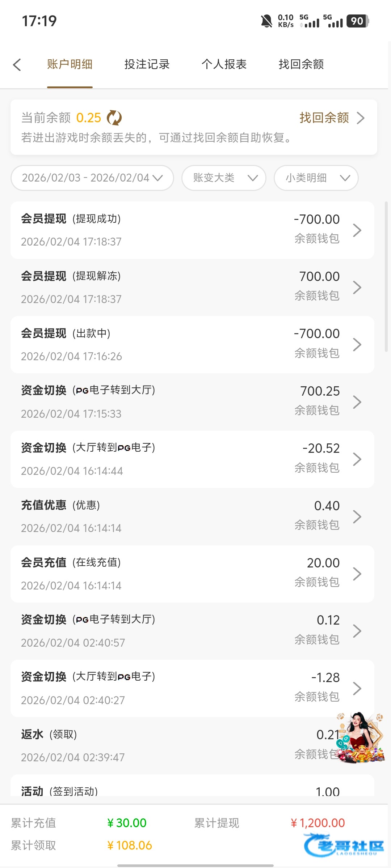Open the 出款中 withdrawal record
This screenshot has width=391, height=868.
coord(181,344)
